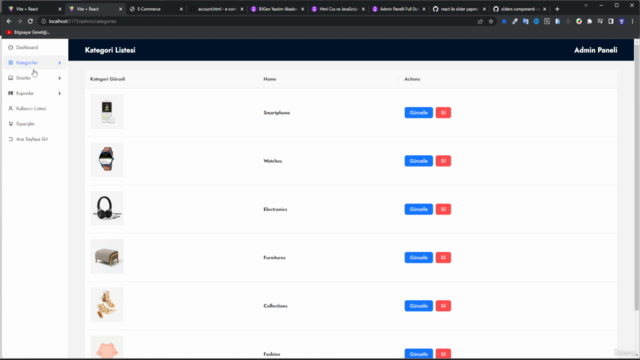Click the share page icon in address bar
Screen dimensions: 640x360
[480, 21]
